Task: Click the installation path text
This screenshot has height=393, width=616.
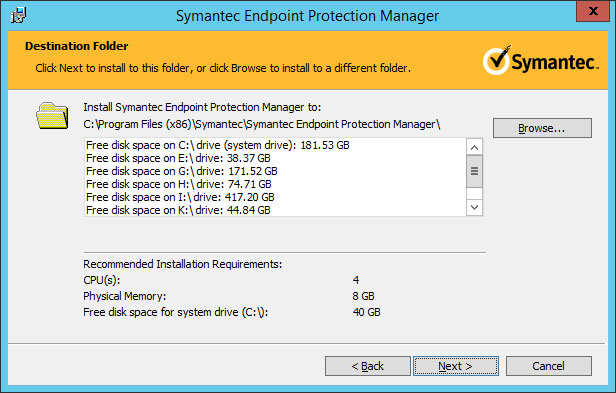Action: point(262,125)
